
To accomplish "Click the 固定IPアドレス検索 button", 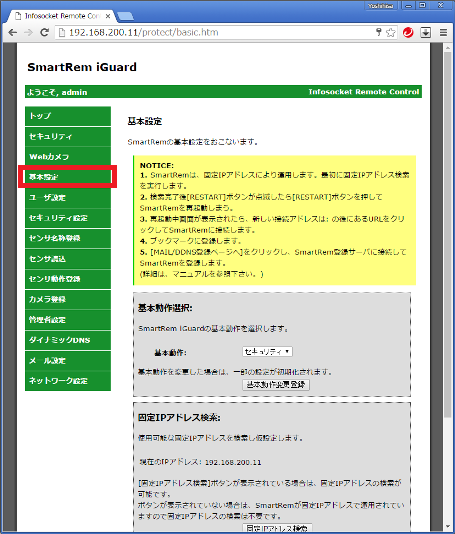I will coord(277,529).
